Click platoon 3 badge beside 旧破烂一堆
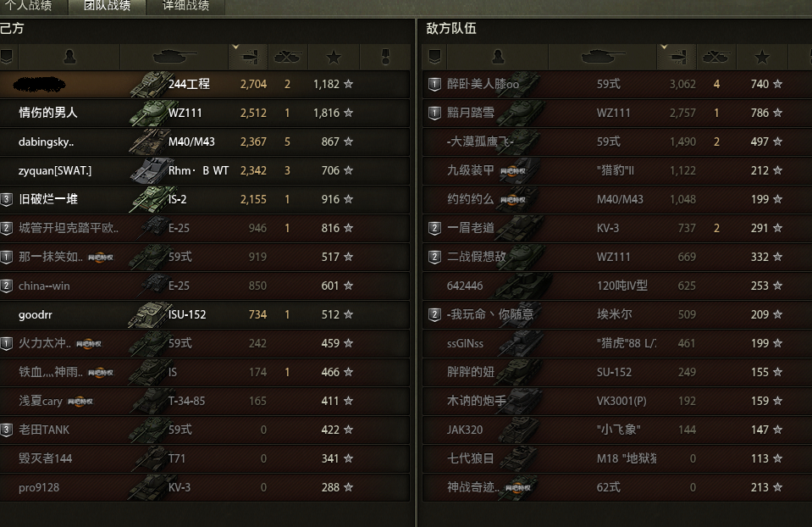This screenshot has width=812, height=527. coord(6,199)
